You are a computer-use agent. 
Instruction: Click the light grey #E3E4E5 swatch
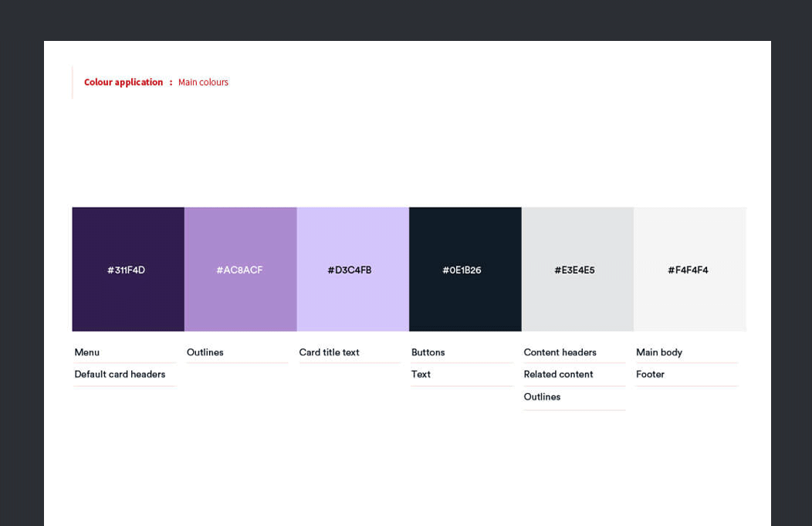click(x=577, y=269)
